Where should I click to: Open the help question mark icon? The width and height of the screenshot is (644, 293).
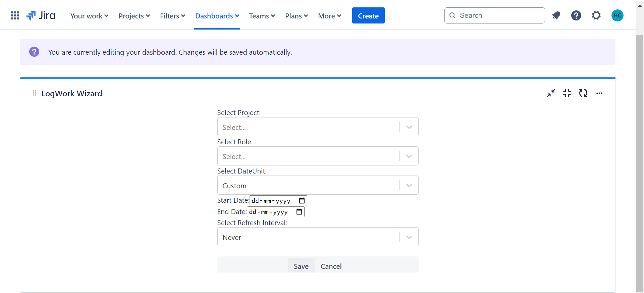point(576,15)
